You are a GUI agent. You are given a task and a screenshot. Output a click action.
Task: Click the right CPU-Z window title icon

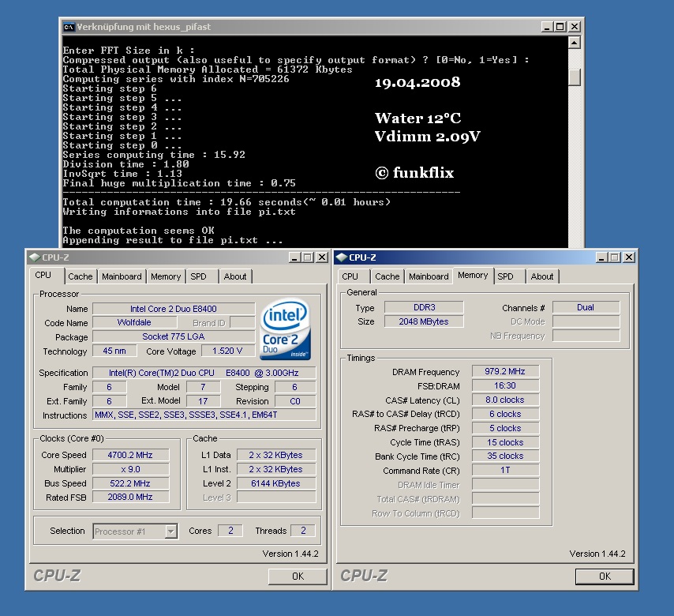(x=341, y=257)
